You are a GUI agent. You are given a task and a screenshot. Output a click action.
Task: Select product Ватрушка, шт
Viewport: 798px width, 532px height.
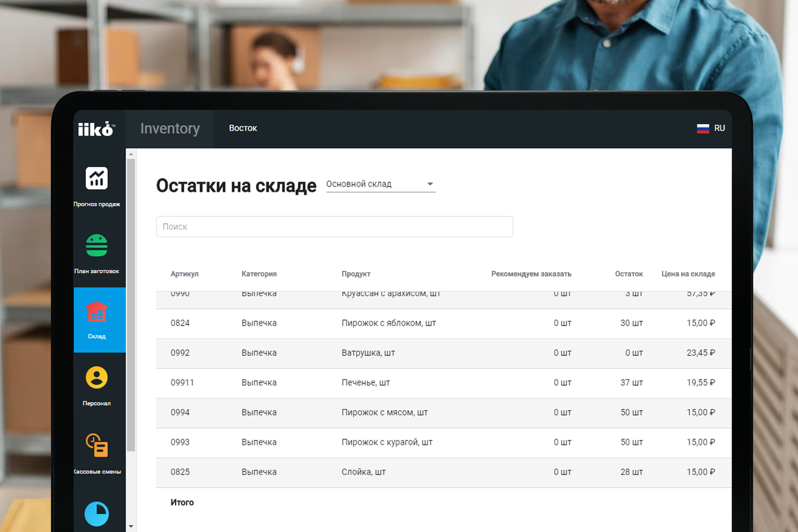pyautogui.click(x=368, y=353)
